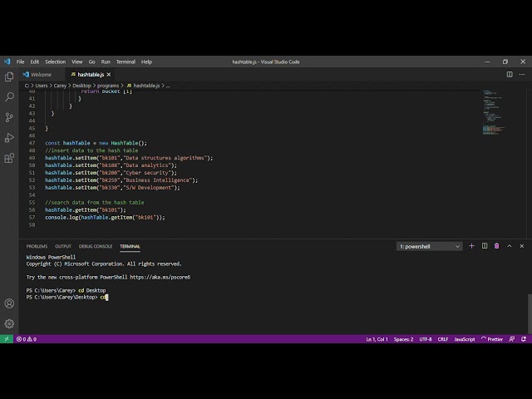Open the Search view in activity bar
The height and width of the screenshot is (399, 532).
[9, 97]
